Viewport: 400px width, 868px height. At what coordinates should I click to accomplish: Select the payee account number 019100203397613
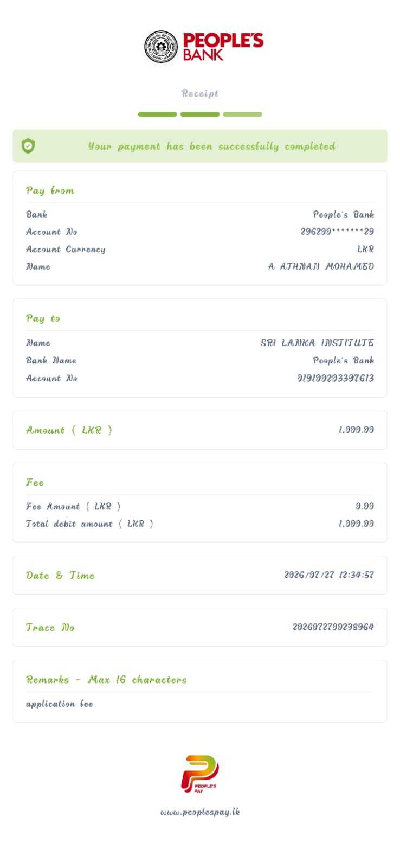point(336,378)
